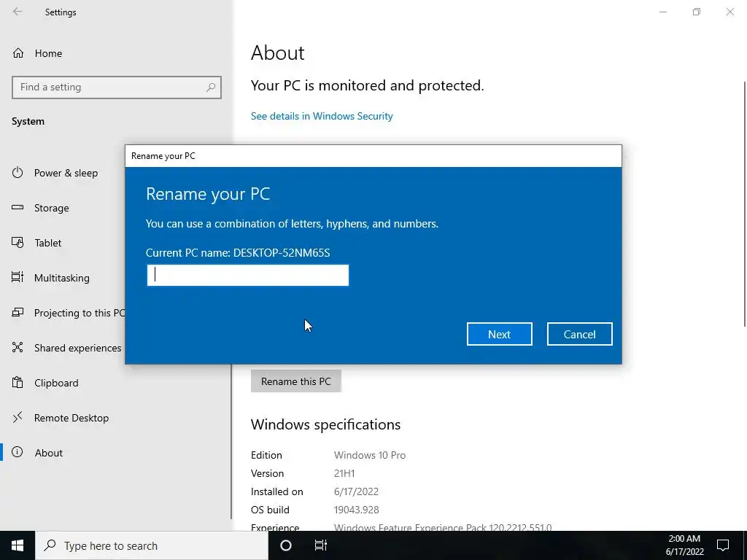Image resolution: width=747 pixels, height=560 pixels.
Task: Click the Projecting to this PC icon
Action: (x=18, y=312)
